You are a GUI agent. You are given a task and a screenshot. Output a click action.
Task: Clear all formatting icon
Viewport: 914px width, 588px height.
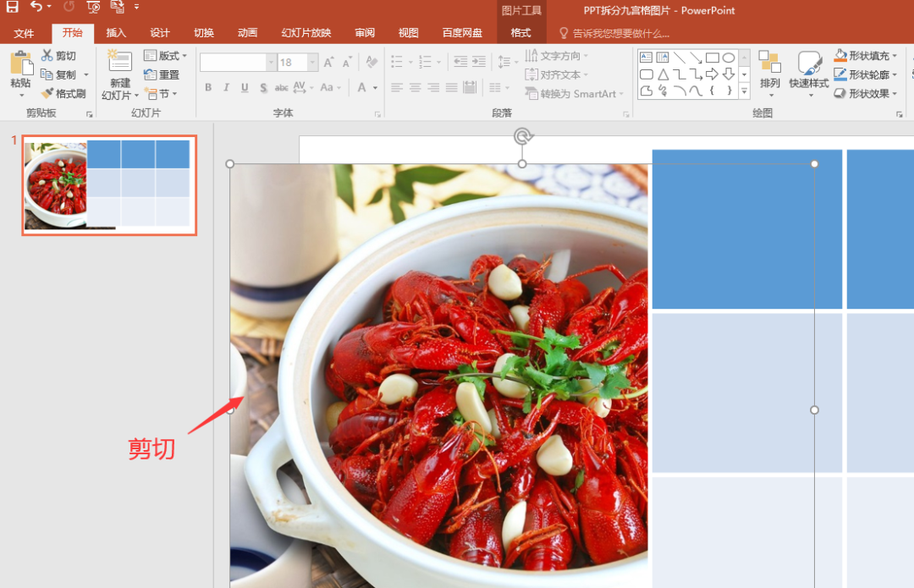click(372, 62)
